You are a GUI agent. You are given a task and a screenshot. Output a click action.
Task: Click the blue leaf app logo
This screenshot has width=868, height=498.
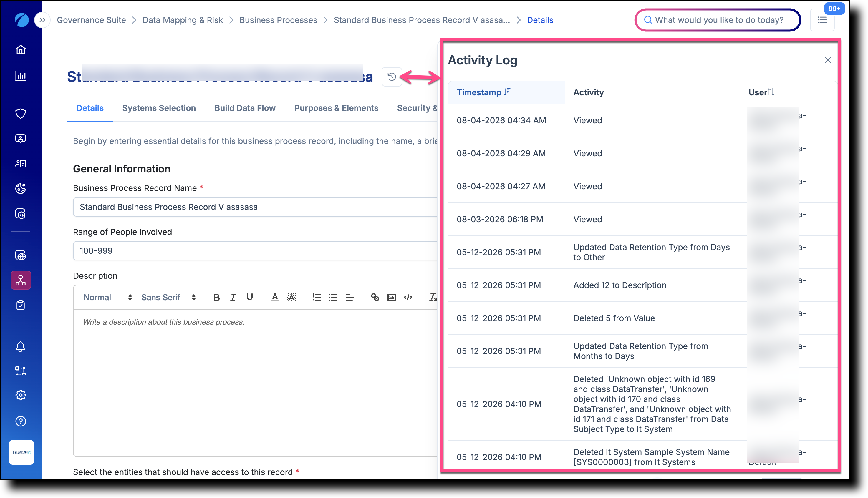21,20
